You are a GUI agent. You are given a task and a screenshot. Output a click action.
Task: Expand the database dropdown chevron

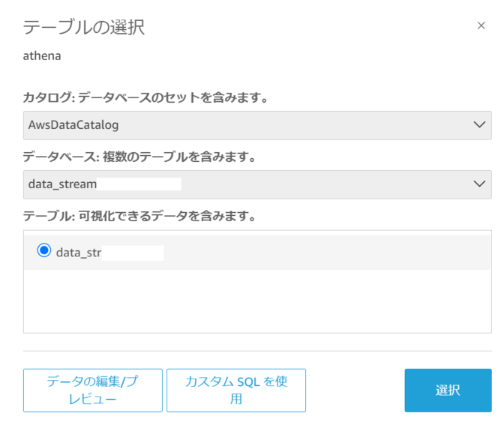[481, 184]
